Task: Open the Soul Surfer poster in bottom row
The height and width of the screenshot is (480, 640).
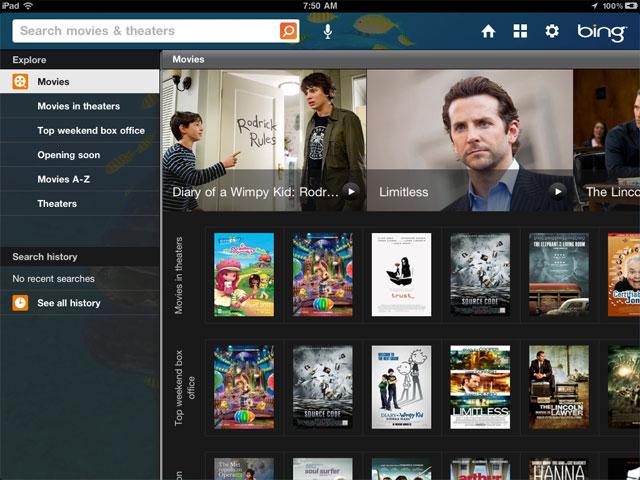Action: [x=322, y=469]
